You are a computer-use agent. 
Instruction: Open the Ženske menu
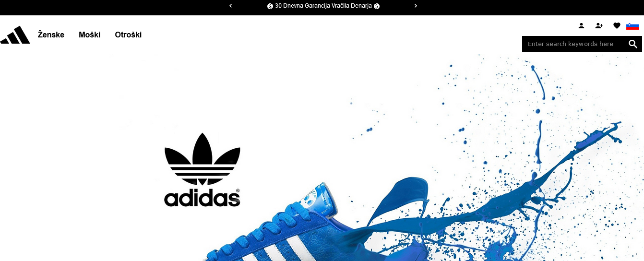[x=51, y=35]
